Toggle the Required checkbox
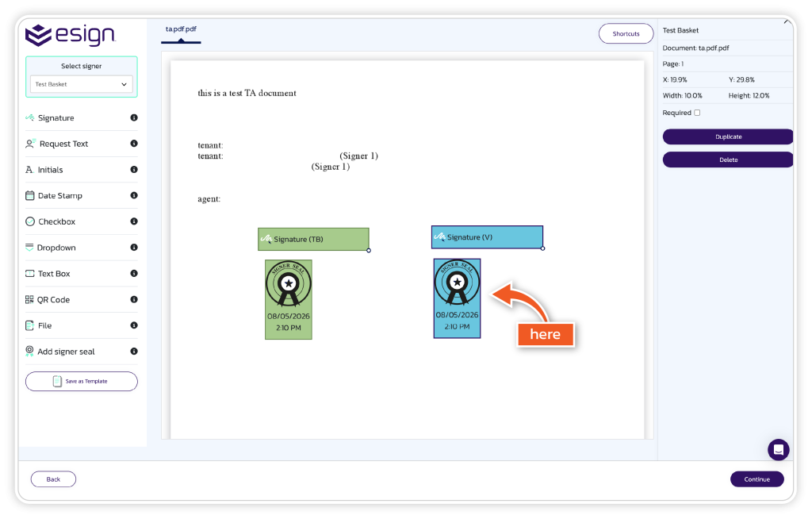Viewport: 812px width, 519px height. [697, 113]
